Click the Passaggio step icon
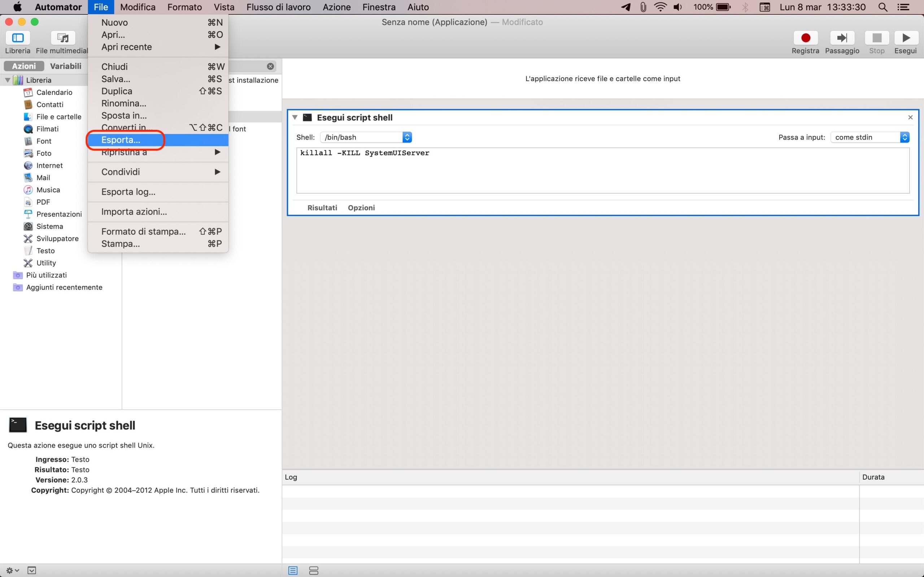 point(842,38)
